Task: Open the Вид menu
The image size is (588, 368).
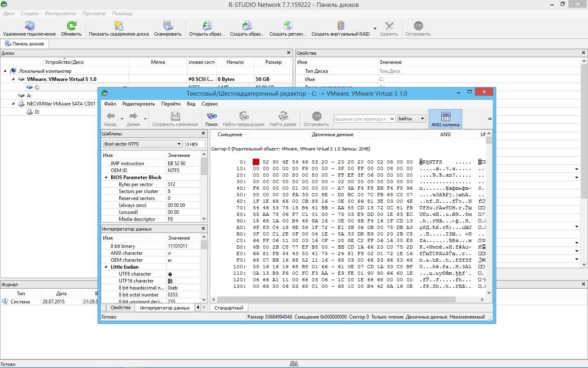Action: (191, 104)
